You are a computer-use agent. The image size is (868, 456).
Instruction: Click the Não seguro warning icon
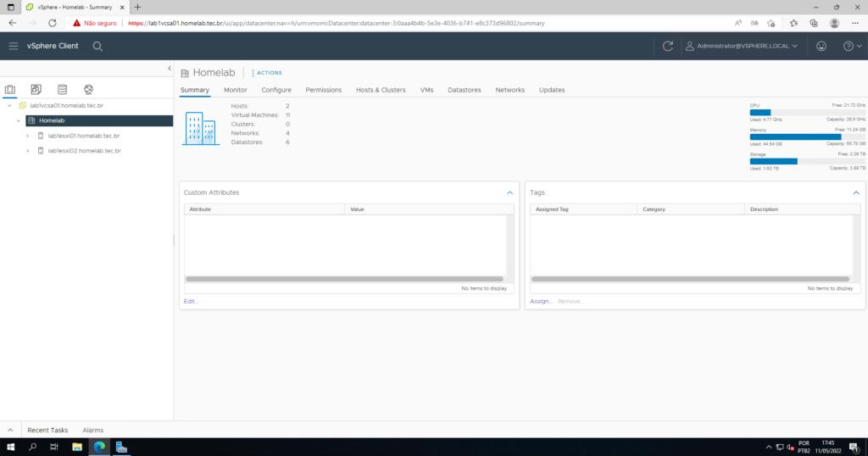[76, 23]
